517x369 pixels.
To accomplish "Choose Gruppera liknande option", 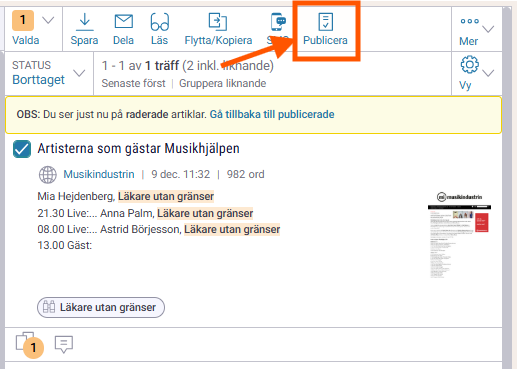I will [222, 83].
